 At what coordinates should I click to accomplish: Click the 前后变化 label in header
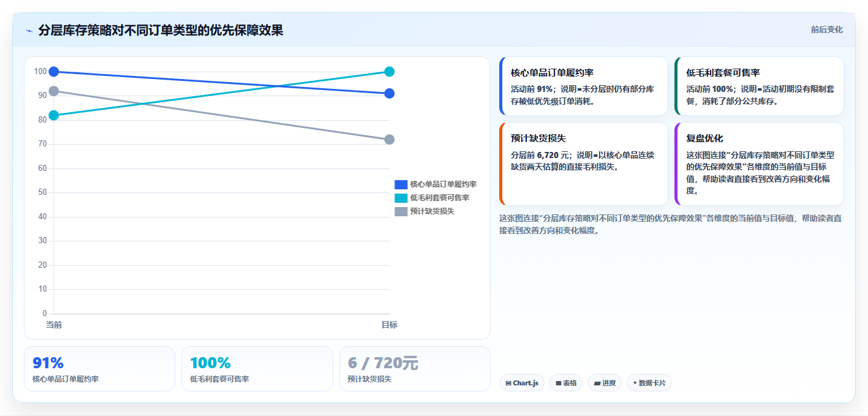(826, 29)
